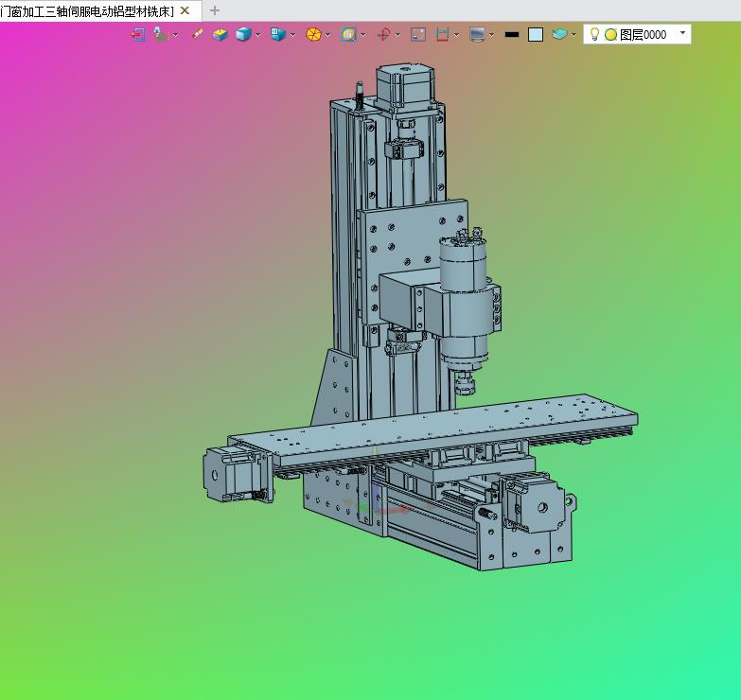Select the eraser/brush icon
The image size is (741, 700).
[x=198, y=34]
